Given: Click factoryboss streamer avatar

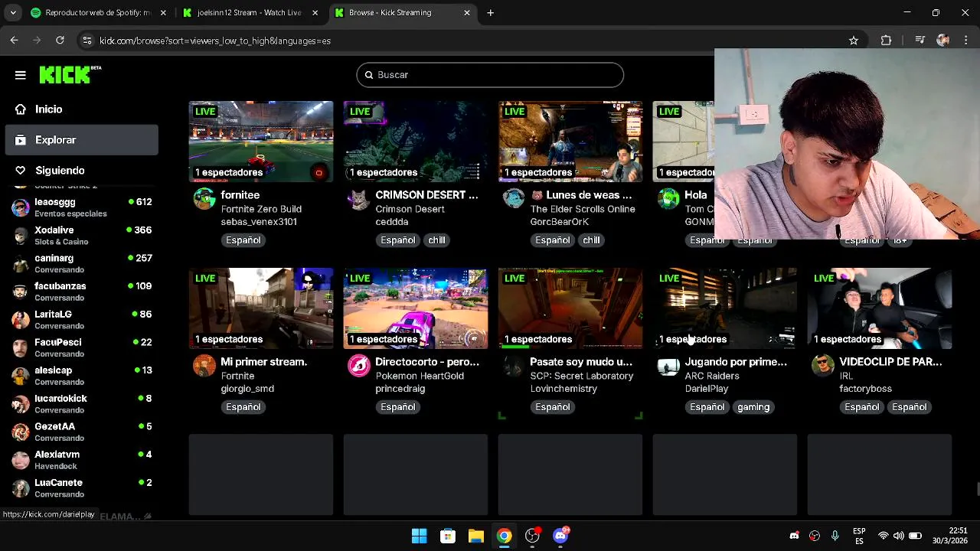Looking at the screenshot, I should pyautogui.click(x=823, y=366).
